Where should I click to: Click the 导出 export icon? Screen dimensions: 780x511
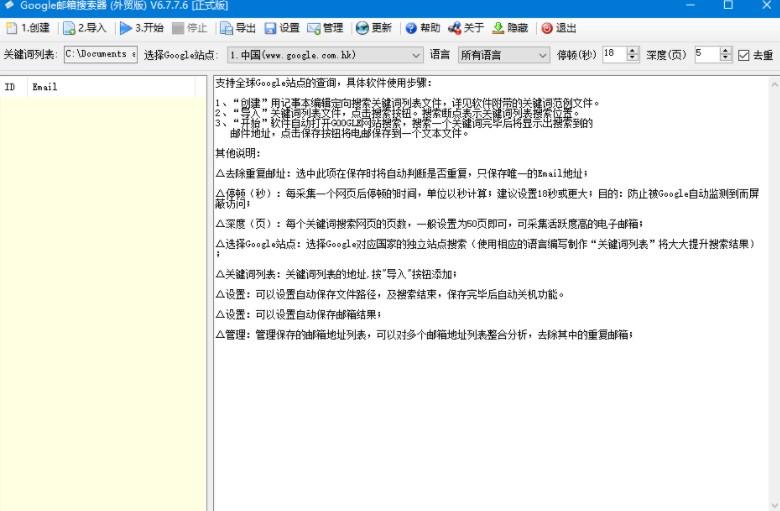pyautogui.click(x=226, y=28)
